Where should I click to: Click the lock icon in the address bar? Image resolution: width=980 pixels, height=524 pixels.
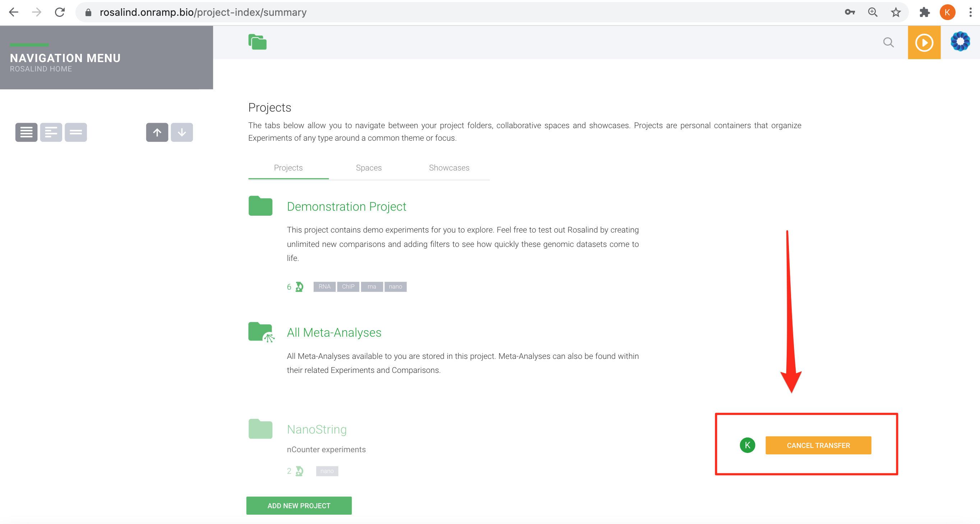point(88,13)
